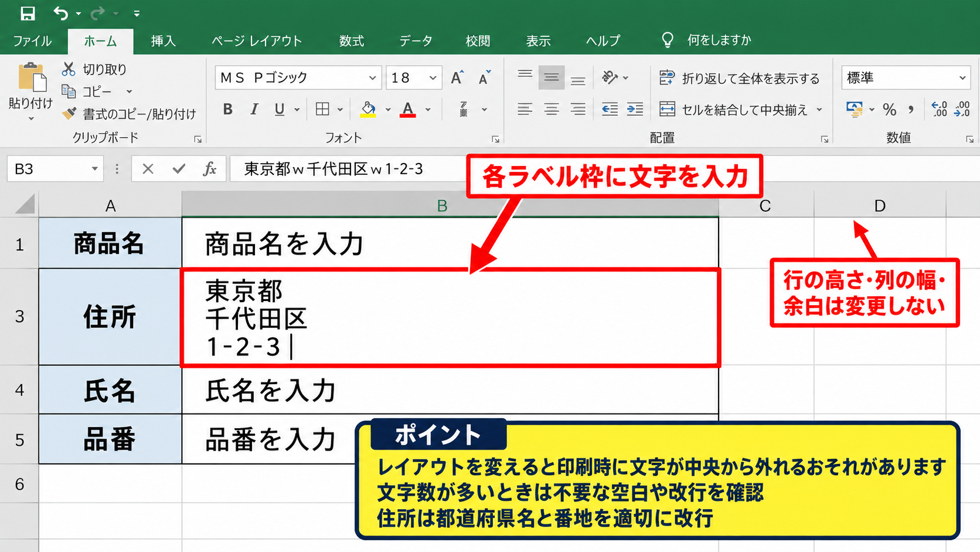The height and width of the screenshot is (552, 980).
Task: Toggle bold formatting
Action: coord(228,109)
